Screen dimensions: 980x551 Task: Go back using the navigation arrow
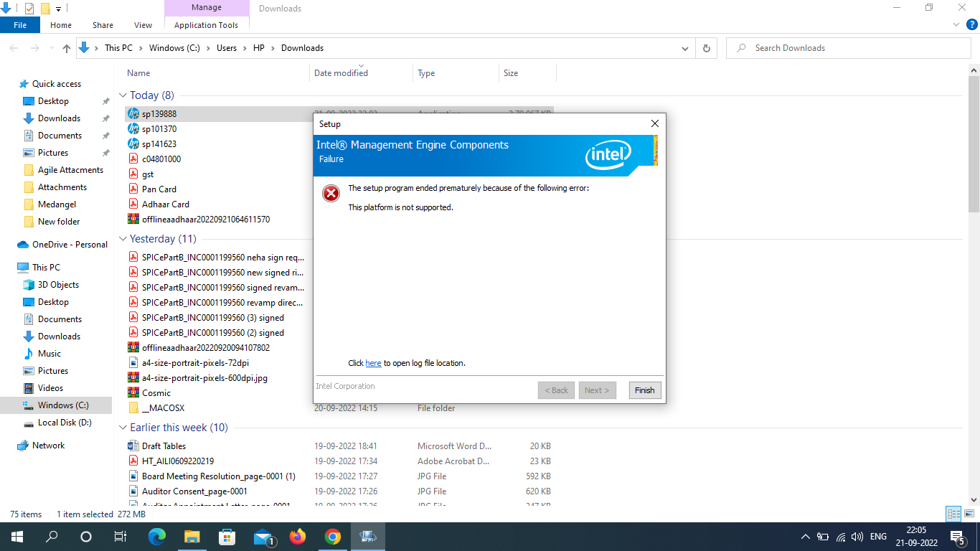point(14,47)
